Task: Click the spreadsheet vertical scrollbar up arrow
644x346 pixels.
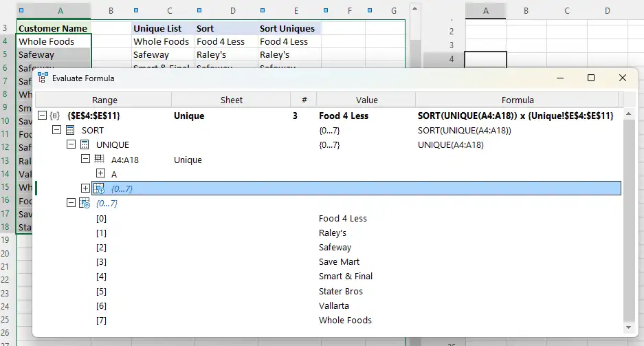Action: (x=415, y=8)
